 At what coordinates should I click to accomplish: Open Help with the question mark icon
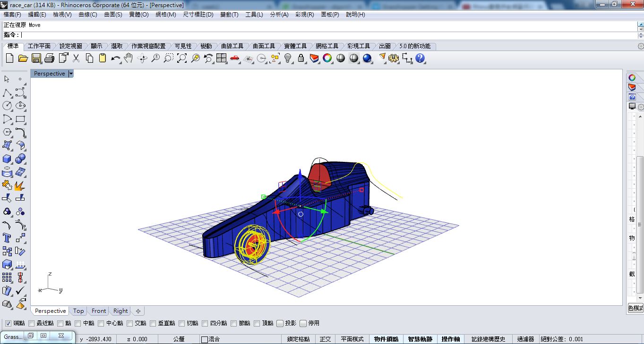tap(420, 58)
